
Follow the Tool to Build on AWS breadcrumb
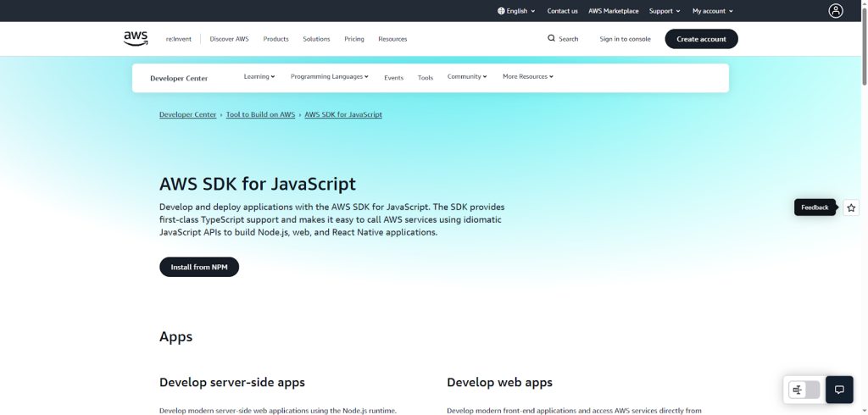(x=260, y=114)
